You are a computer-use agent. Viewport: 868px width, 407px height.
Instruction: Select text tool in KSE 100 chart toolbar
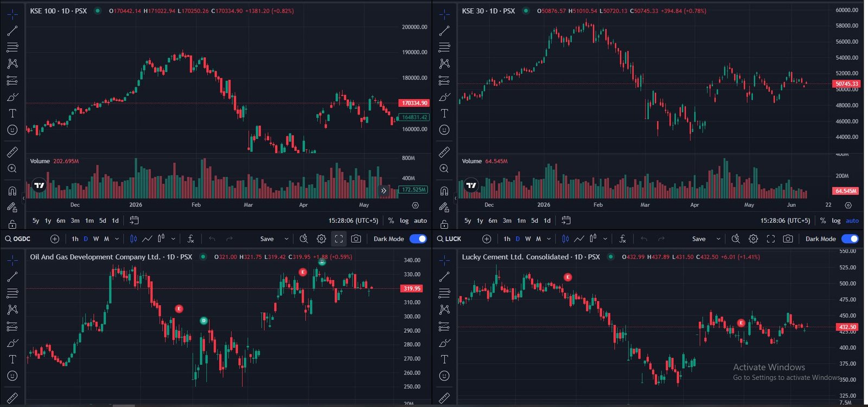[12, 113]
